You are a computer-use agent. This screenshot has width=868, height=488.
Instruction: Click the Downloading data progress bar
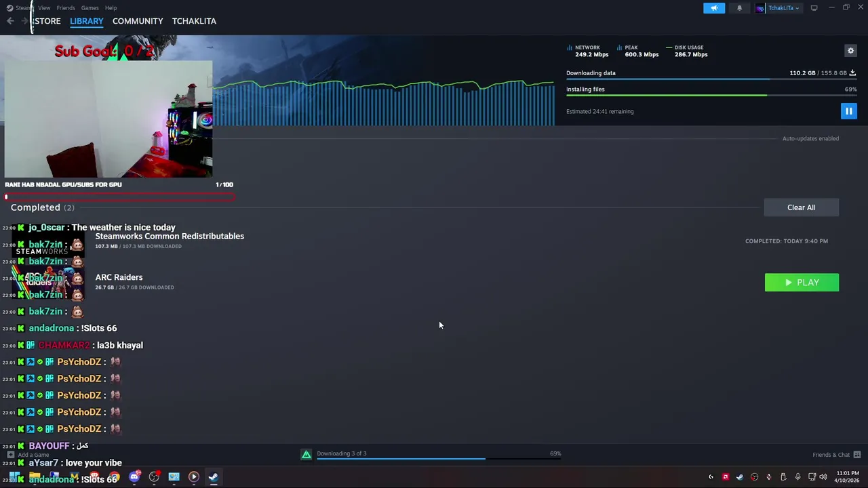point(711,79)
